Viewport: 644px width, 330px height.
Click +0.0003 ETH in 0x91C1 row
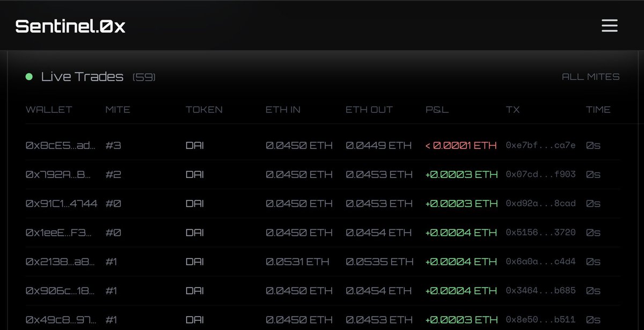[462, 204]
